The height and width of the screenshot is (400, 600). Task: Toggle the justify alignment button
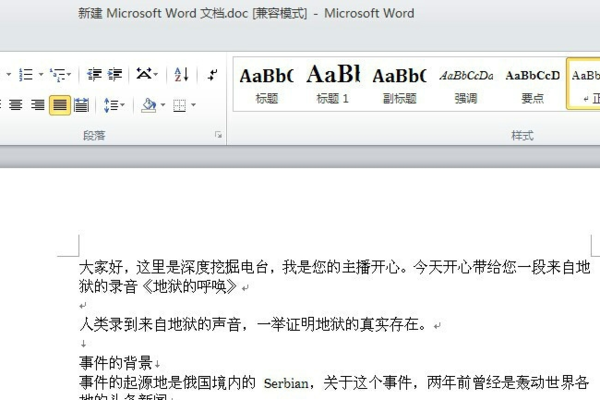(60, 105)
